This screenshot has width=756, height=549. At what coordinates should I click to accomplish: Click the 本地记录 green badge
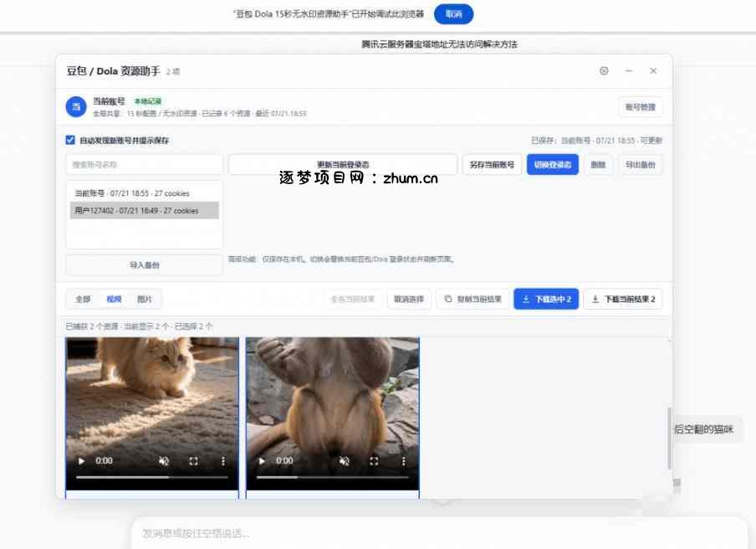click(147, 101)
